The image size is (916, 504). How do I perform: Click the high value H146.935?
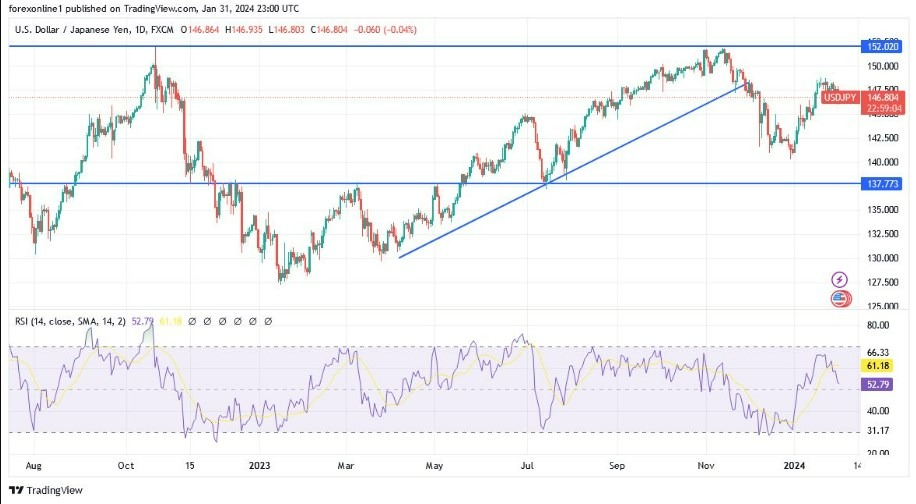click(244, 30)
